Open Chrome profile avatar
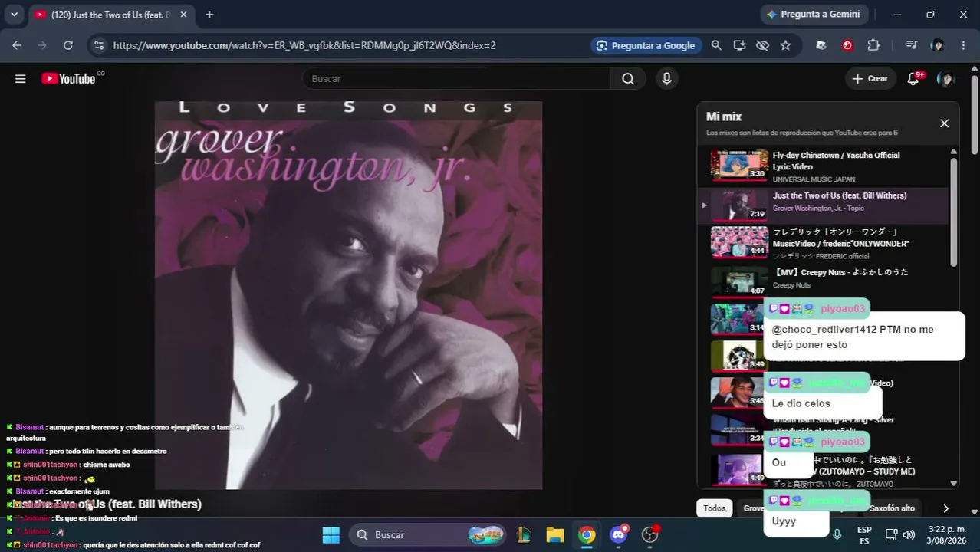This screenshot has height=552, width=980. [937, 45]
